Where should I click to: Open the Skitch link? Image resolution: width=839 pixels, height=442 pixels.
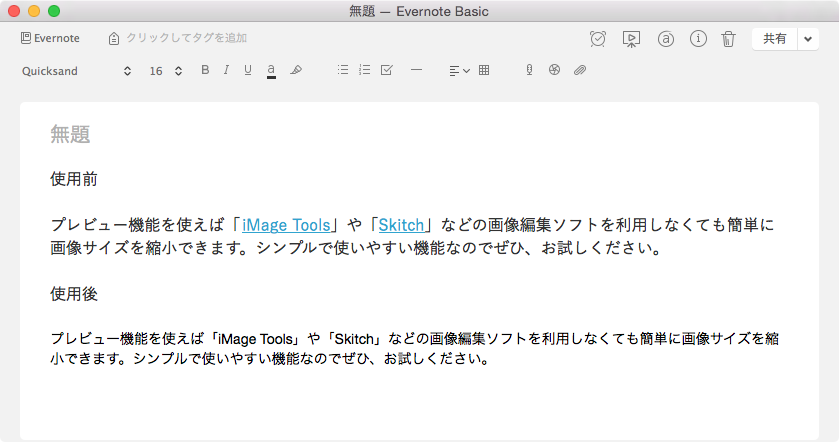click(401, 225)
